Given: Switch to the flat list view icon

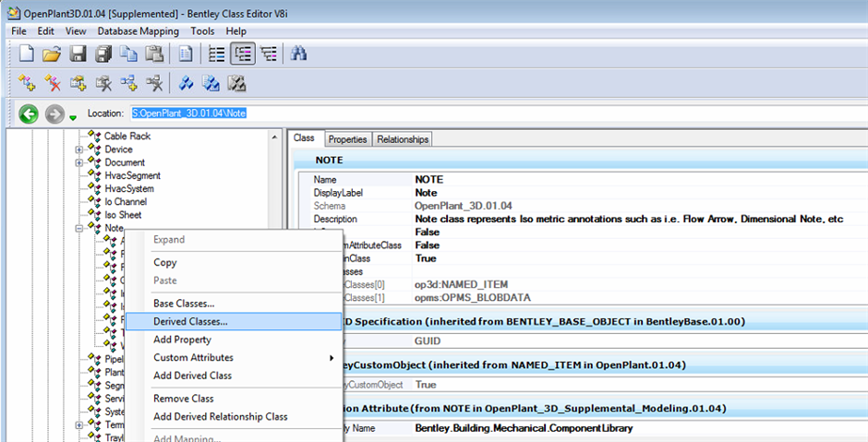Looking at the screenshot, I should [x=216, y=54].
